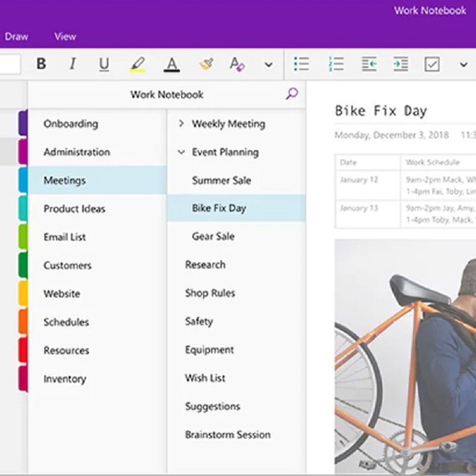The width and height of the screenshot is (476, 476).
Task: Apply yellow text highlight
Action: (x=138, y=64)
